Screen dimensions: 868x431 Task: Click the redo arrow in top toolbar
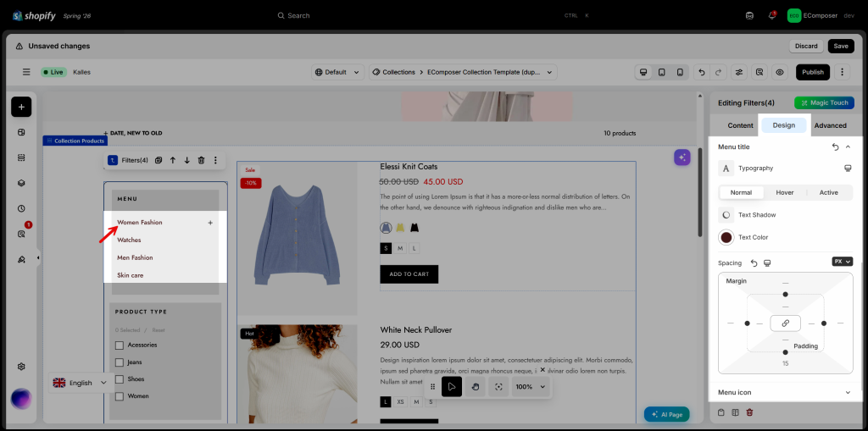pos(719,72)
